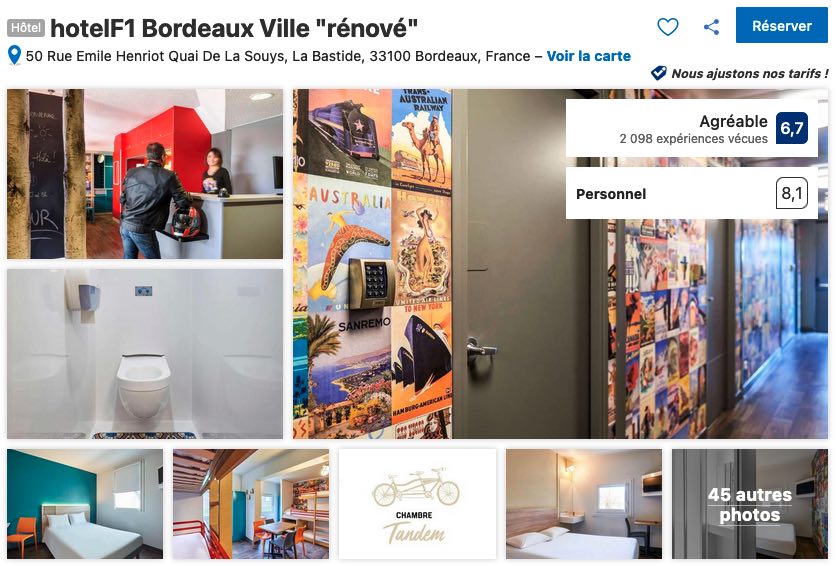
Task: Click the 8,1 Personnel score badge
Action: coord(792,193)
